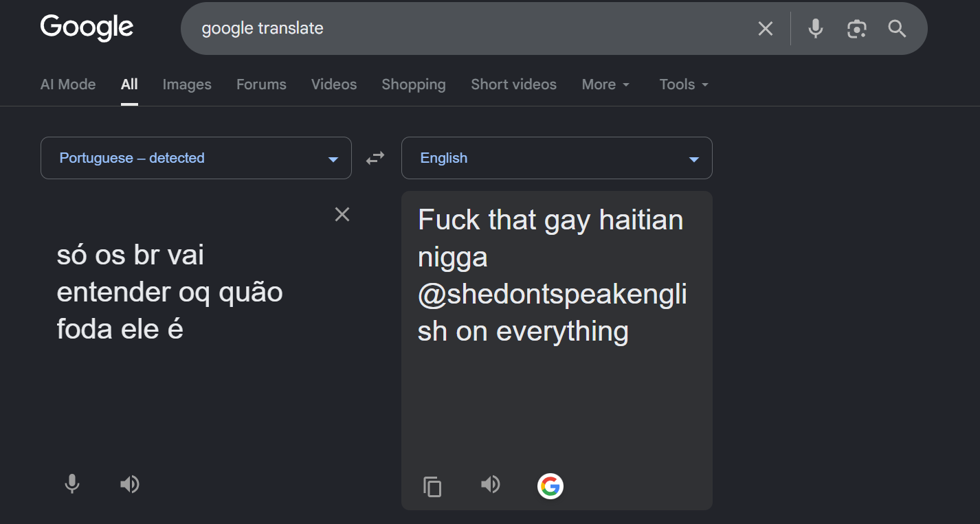Image resolution: width=980 pixels, height=524 pixels.
Task: Start voice input for source text
Action: [72, 484]
